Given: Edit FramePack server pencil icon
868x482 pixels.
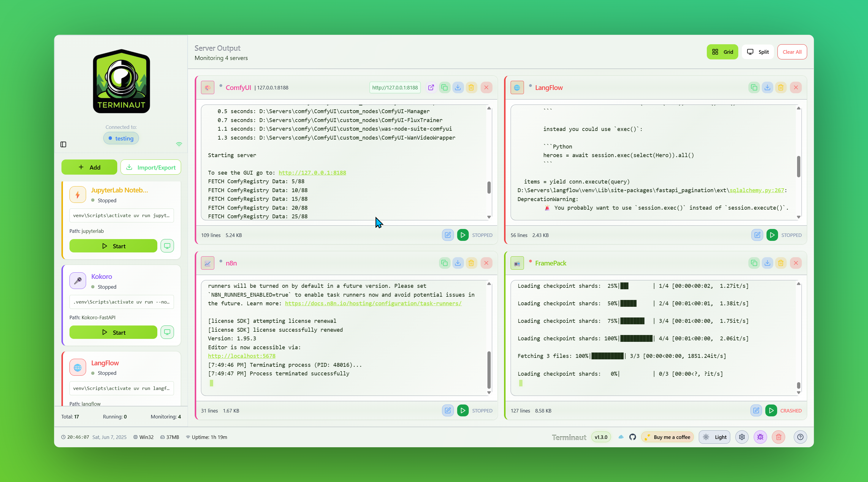Looking at the screenshot, I should 756,410.
